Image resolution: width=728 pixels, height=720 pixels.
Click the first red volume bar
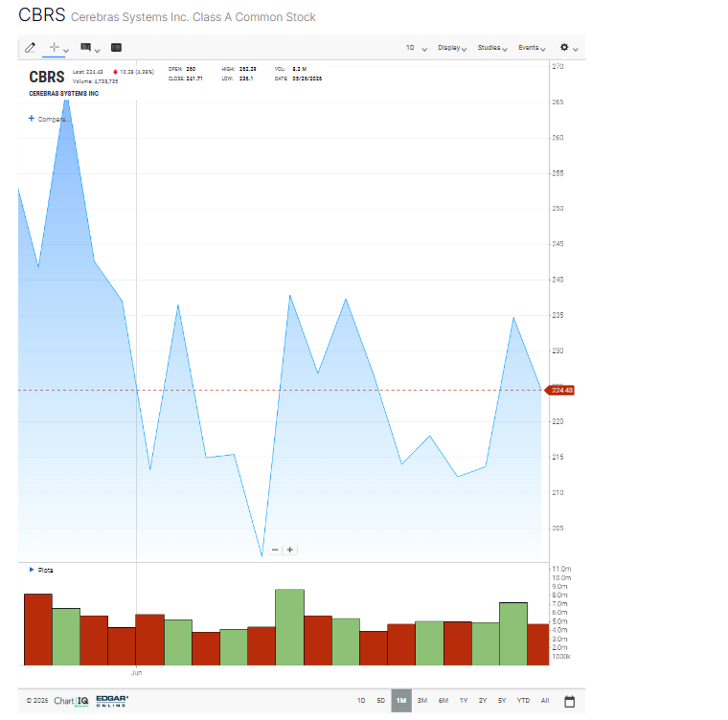pos(38,629)
